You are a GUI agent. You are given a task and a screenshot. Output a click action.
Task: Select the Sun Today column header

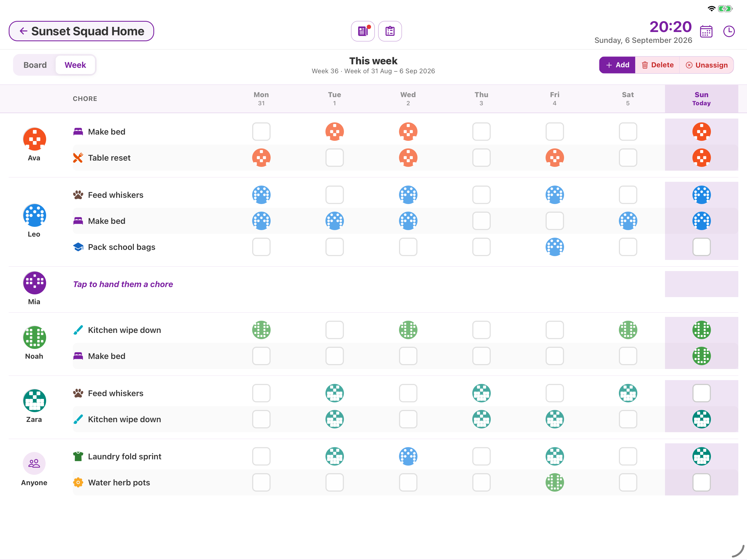(701, 98)
